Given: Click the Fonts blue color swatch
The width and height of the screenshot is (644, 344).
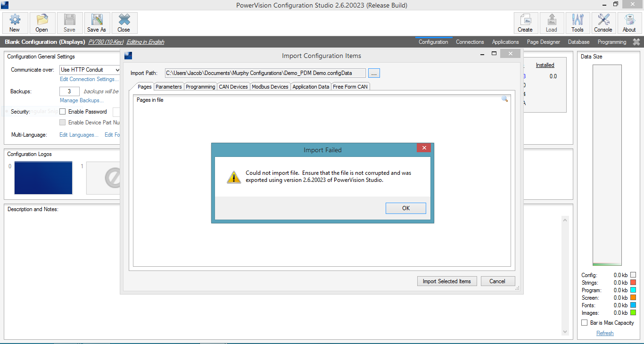Looking at the screenshot, I should [x=633, y=305].
